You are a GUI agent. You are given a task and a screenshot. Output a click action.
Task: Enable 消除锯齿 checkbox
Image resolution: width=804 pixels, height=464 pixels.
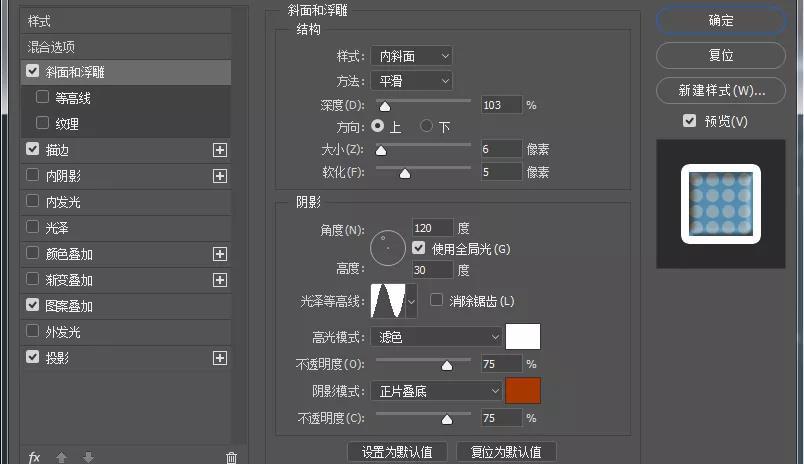[x=436, y=300]
